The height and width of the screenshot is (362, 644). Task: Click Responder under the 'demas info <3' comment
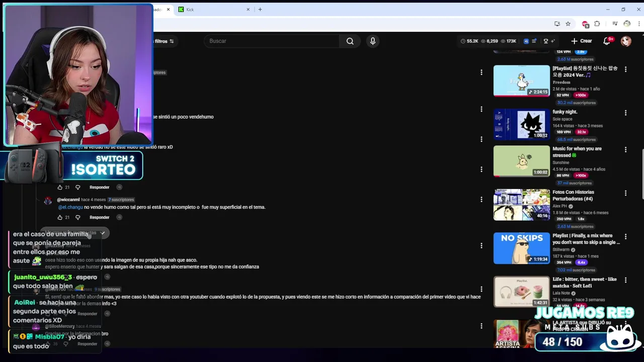point(87,314)
